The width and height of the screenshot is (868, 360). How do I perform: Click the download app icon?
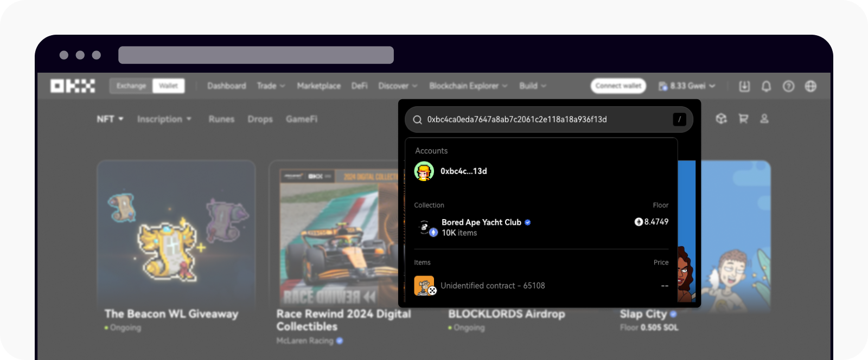coord(744,86)
